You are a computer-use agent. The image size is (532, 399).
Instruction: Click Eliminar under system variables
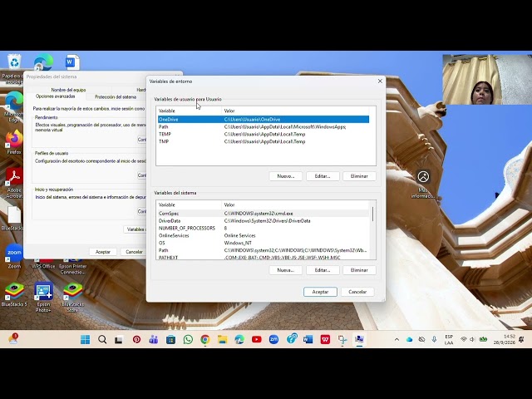359,270
